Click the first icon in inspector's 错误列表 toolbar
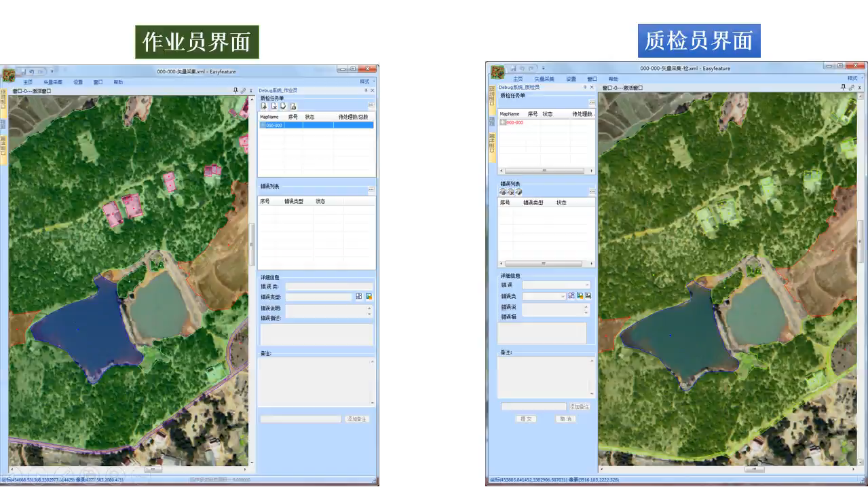 click(503, 192)
